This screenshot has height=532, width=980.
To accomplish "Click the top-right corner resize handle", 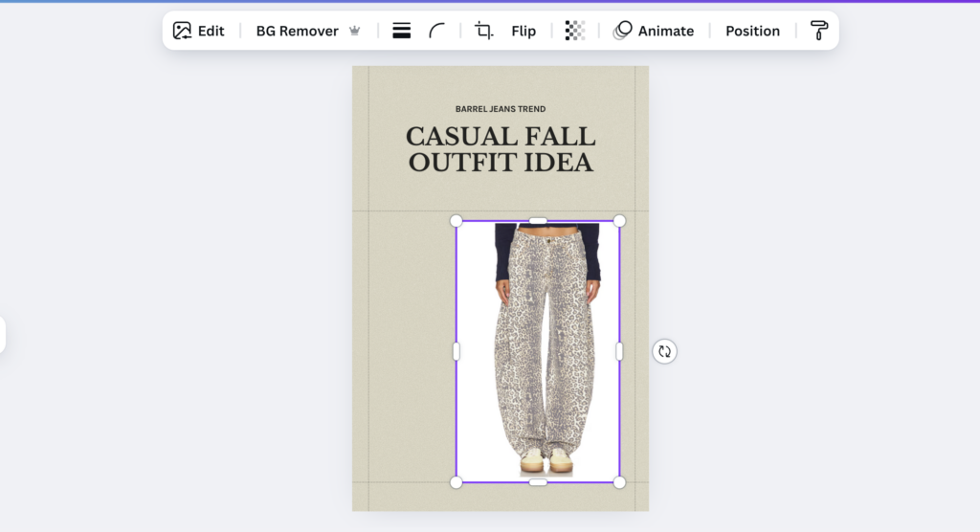I will 619,221.
